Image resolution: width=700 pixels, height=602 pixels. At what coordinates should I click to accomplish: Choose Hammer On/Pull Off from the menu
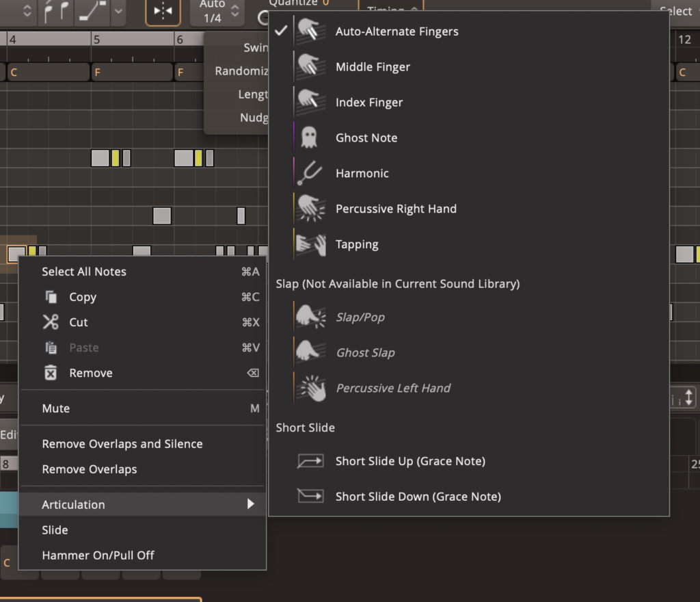click(x=142, y=555)
